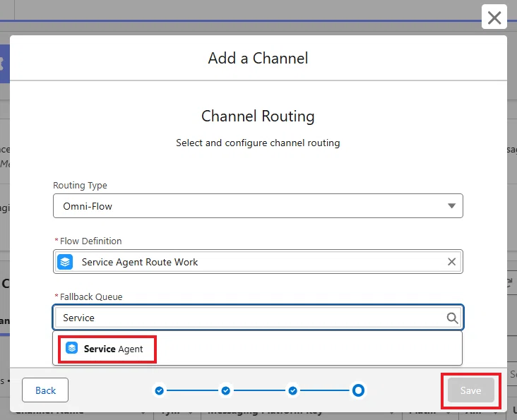Click the current fourth progress step
Image resolution: width=517 pixels, height=420 pixels.
(358, 390)
